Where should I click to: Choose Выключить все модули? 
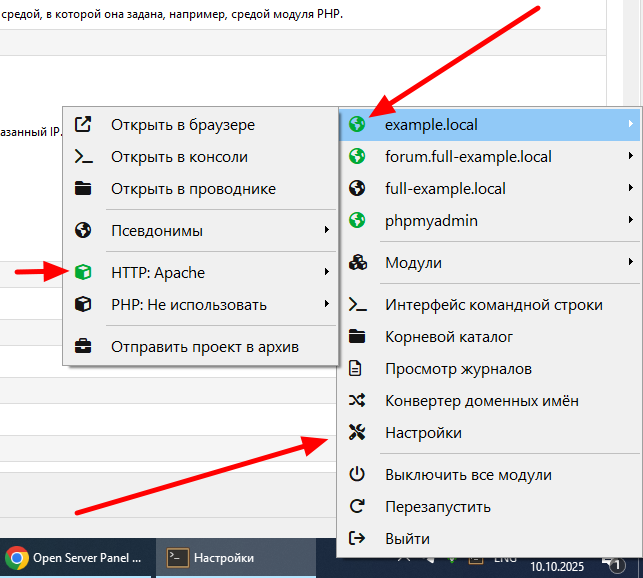click(x=489, y=475)
